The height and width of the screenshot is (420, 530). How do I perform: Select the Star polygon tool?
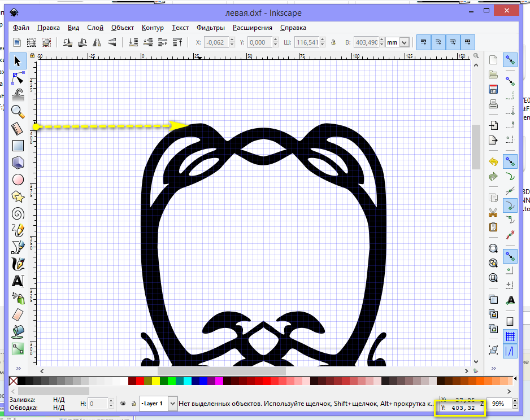coord(18,196)
